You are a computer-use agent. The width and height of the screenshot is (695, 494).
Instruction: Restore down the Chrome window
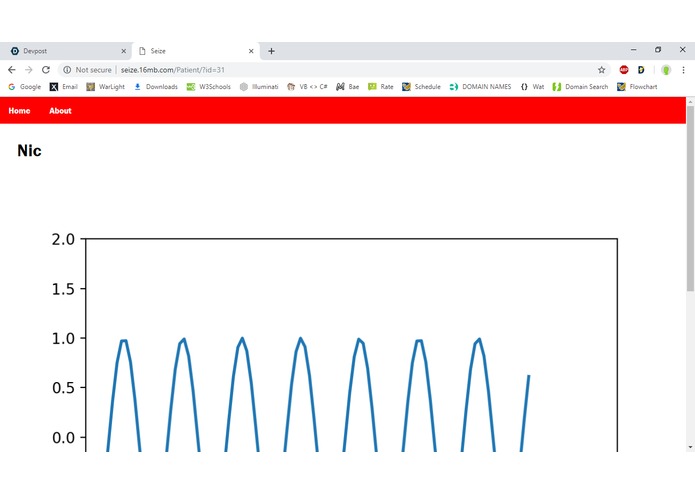coord(658,50)
